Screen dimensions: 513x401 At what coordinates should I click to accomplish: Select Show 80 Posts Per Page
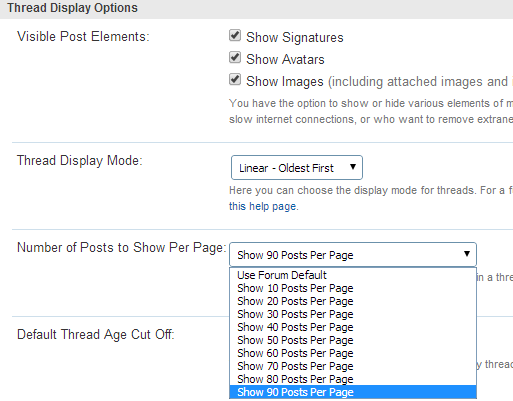[x=353, y=379]
